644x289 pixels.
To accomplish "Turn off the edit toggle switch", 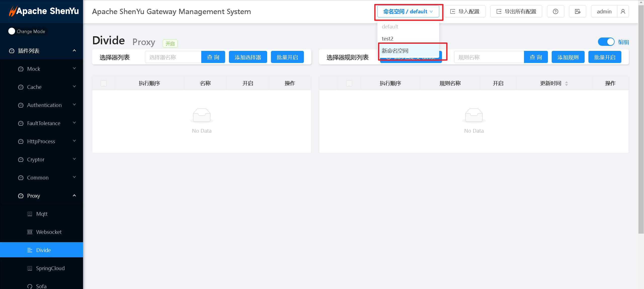I will (606, 42).
